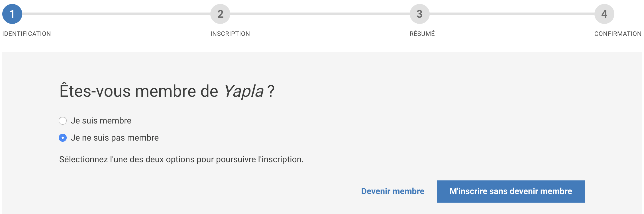Go to the INSCRIPTION step label

click(230, 34)
